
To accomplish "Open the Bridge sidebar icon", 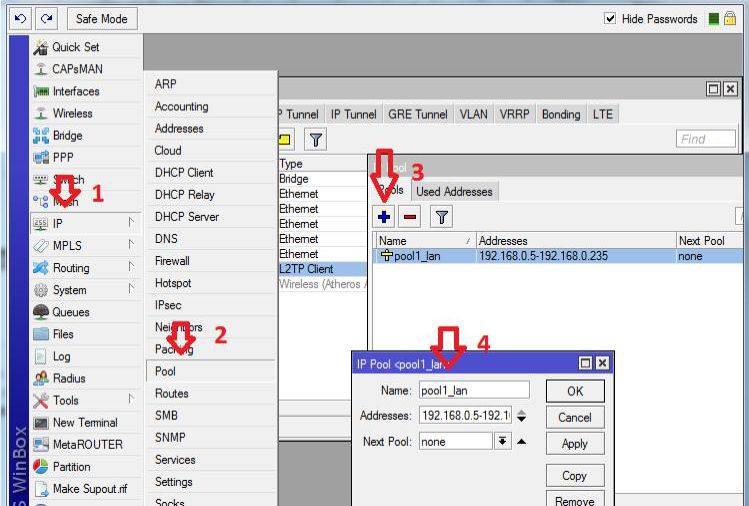I will (x=41, y=135).
